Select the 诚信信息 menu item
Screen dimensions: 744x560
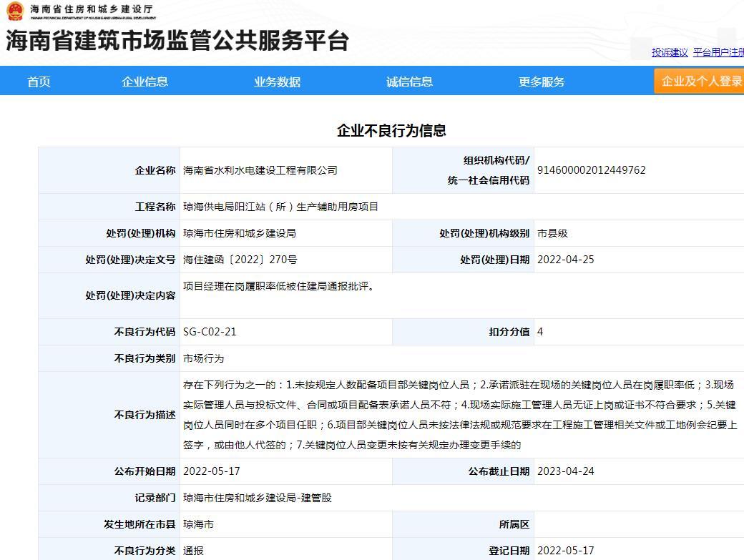coord(409,82)
